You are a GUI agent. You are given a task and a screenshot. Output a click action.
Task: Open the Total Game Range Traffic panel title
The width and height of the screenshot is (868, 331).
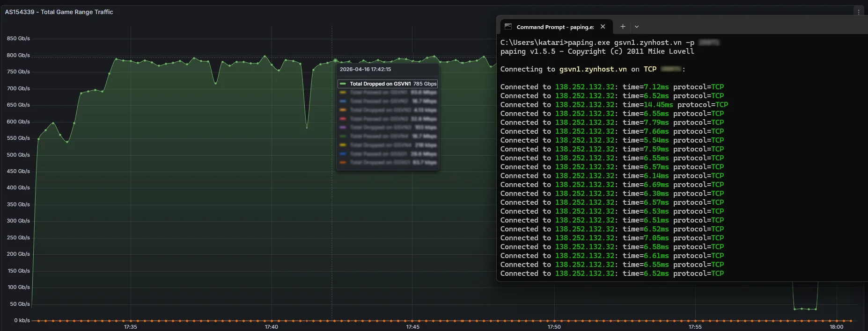(x=59, y=12)
